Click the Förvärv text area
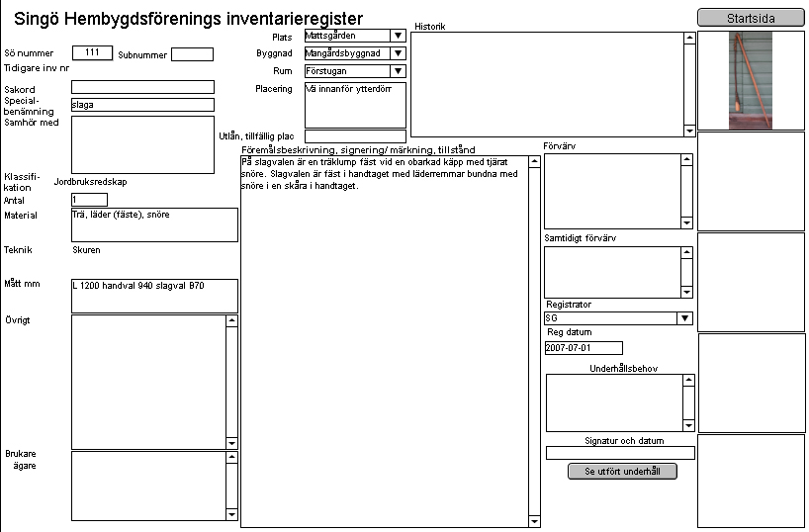The width and height of the screenshot is (809, 532). (x=612, y=192)
